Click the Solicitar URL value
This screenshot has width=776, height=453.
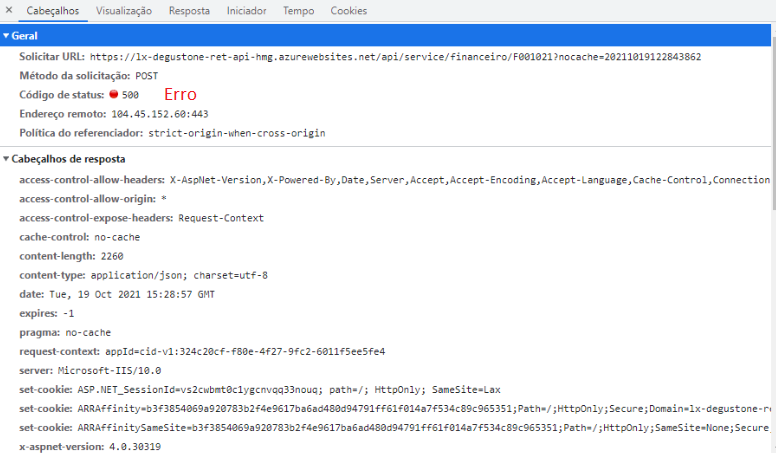point(395,57)
